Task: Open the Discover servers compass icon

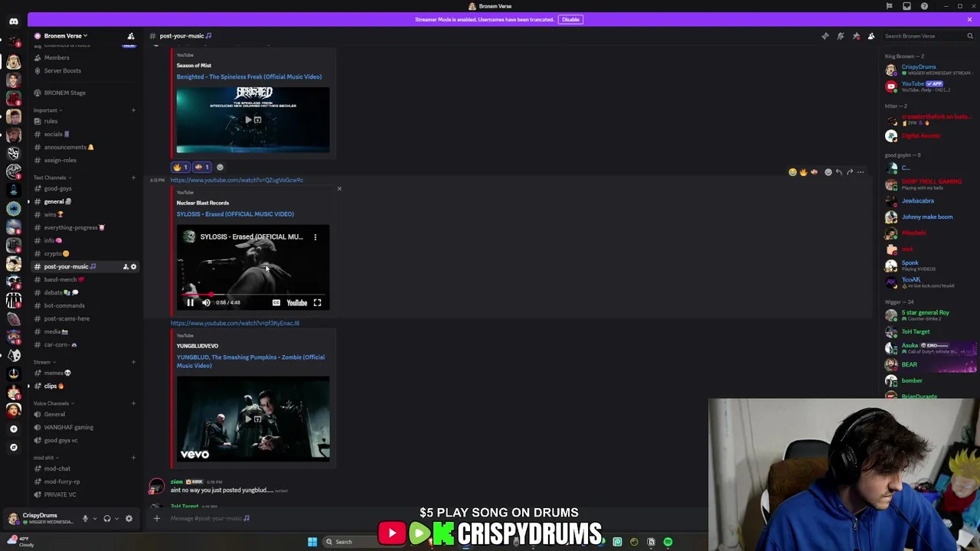Action: pyautogui.click(x=14, y=447)
